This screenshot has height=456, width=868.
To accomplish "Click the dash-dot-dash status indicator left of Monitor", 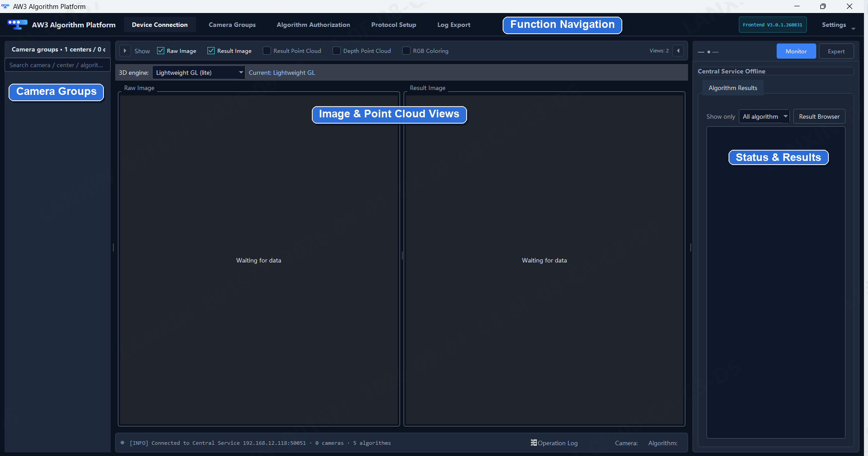I will pyautogui.click(x=708, y=52).
